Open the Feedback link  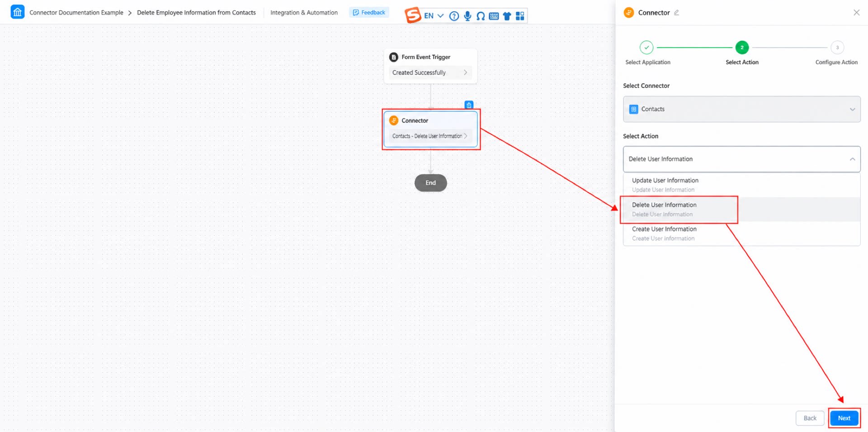(369, 13)
